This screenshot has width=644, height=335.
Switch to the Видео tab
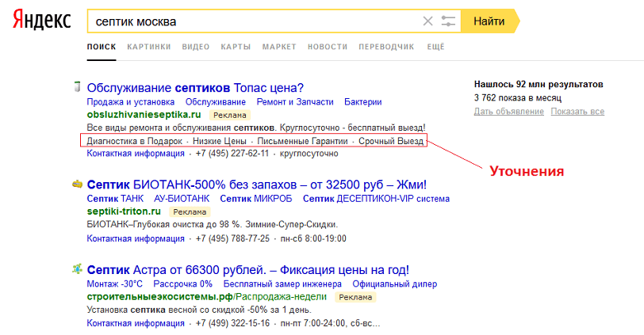[196, 48]
